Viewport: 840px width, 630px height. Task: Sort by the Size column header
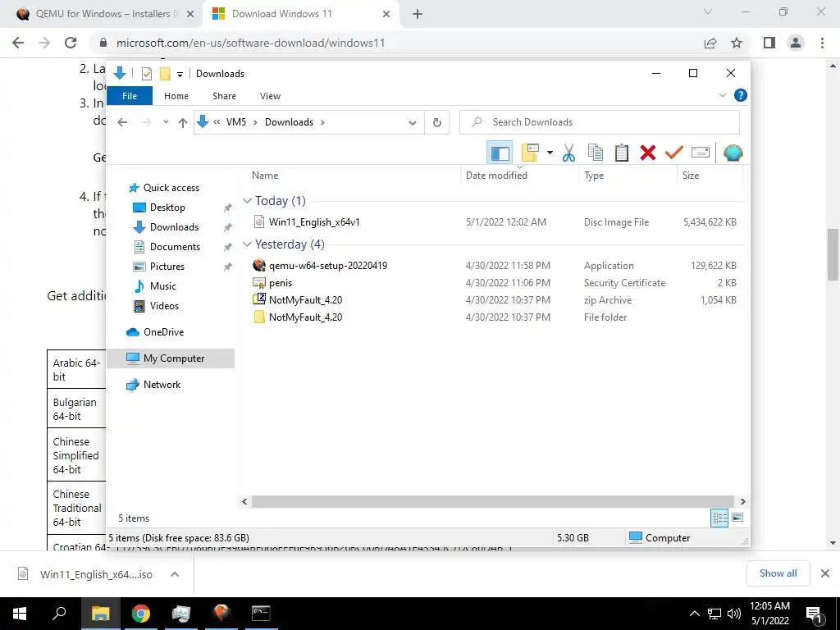coord(691,176)
